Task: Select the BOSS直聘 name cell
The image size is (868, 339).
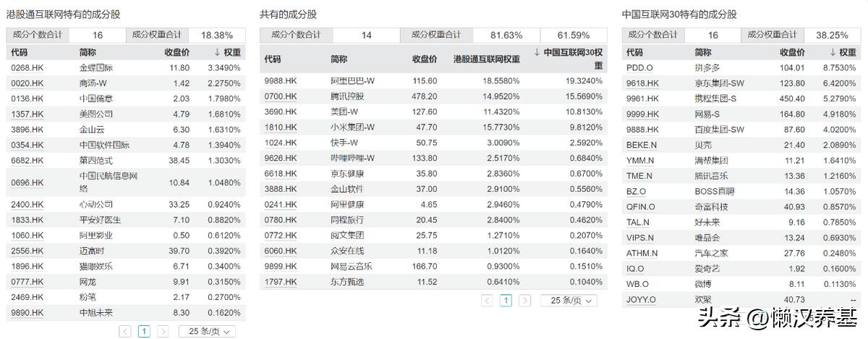Action: coord(714,191)
